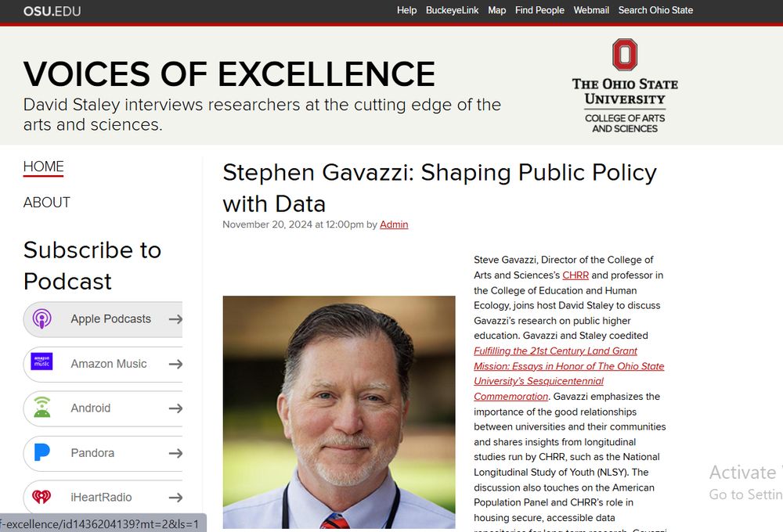783x532 pixels.
Task: Go to the ABOUT page
Action: pyautogui.click(x=47, y=203)
